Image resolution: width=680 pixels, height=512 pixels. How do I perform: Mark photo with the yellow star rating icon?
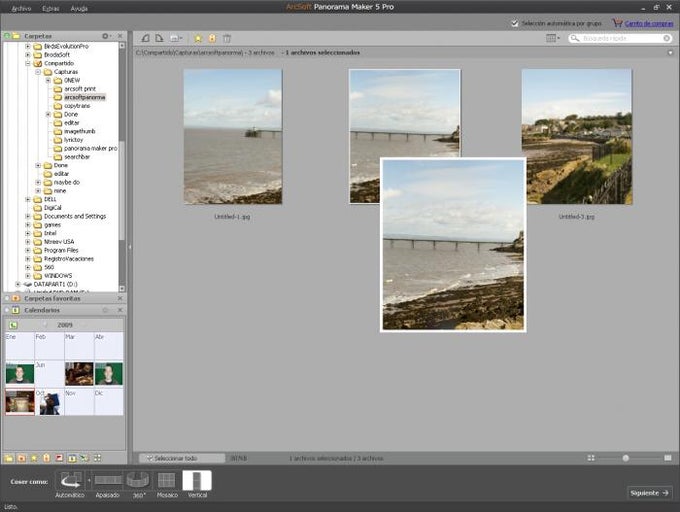coord(198,39)
